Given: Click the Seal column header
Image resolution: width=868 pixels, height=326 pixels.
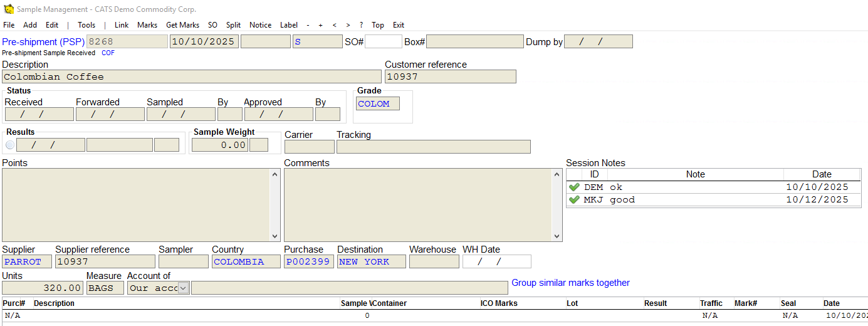Looking at the screenshot, I should point(788,303).
